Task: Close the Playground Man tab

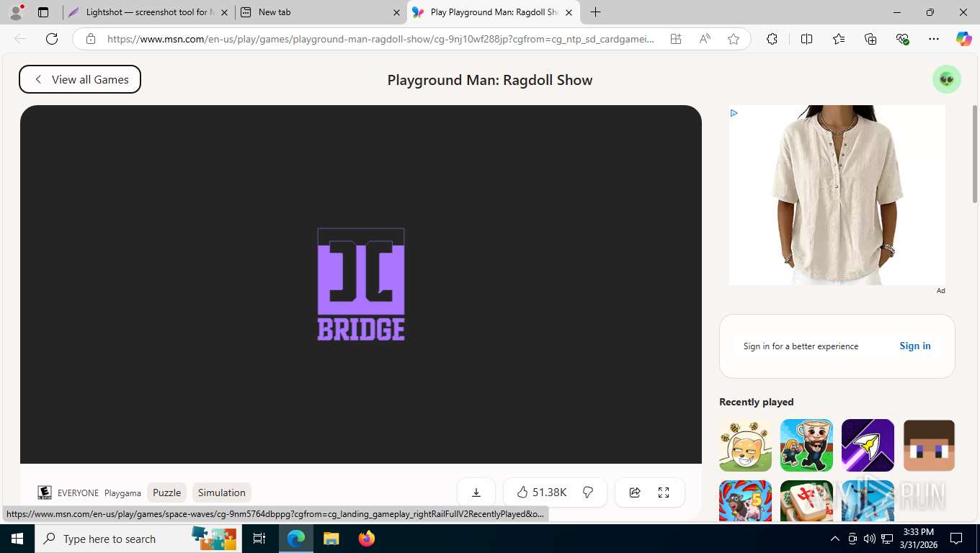Action: click(569, 12)
